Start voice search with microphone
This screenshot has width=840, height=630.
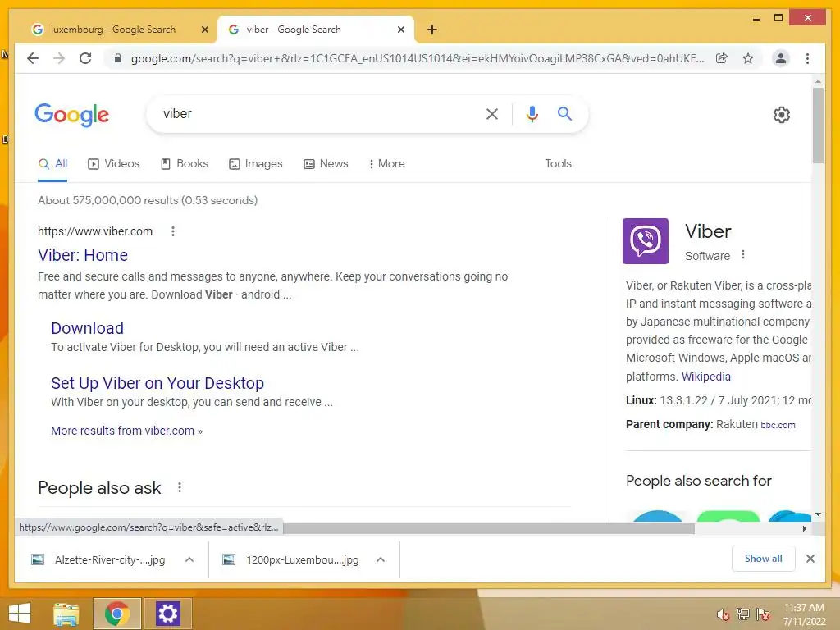[x=532, y=113]
